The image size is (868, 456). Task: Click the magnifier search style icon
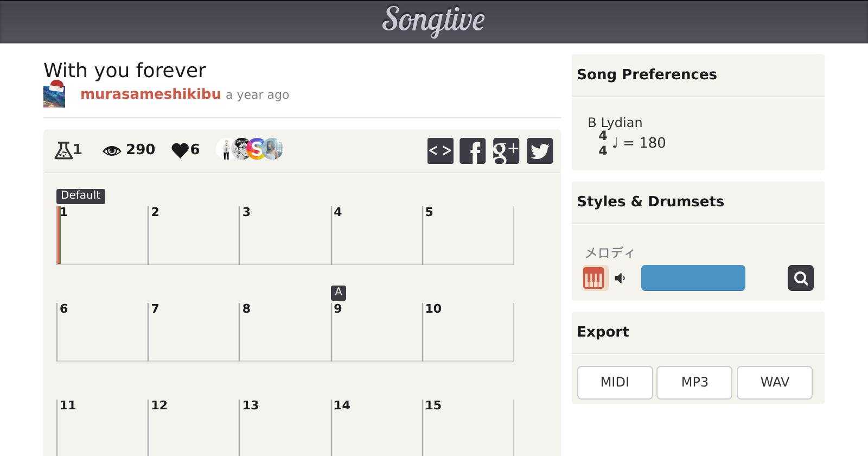[x=801, y=278]
